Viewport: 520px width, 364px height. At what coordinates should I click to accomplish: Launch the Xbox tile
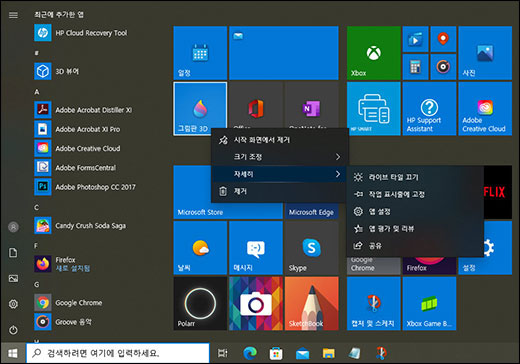[374, 53]
